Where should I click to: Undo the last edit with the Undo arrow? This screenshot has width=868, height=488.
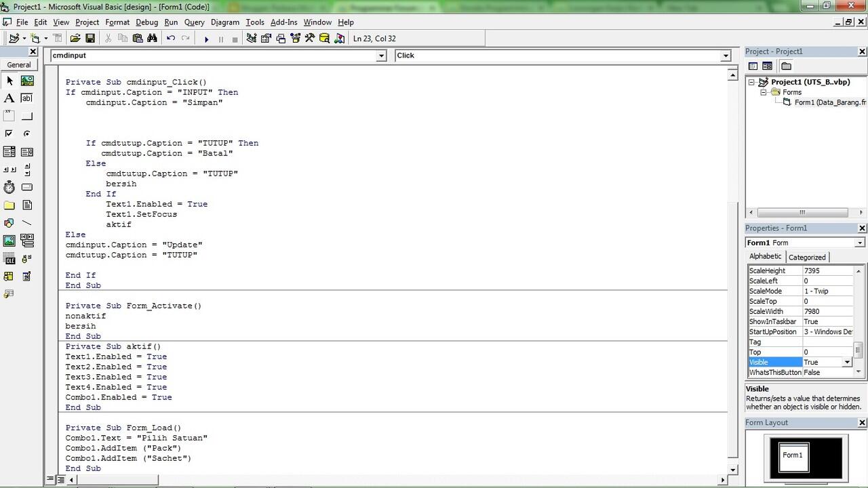click(x=171, y=39)
